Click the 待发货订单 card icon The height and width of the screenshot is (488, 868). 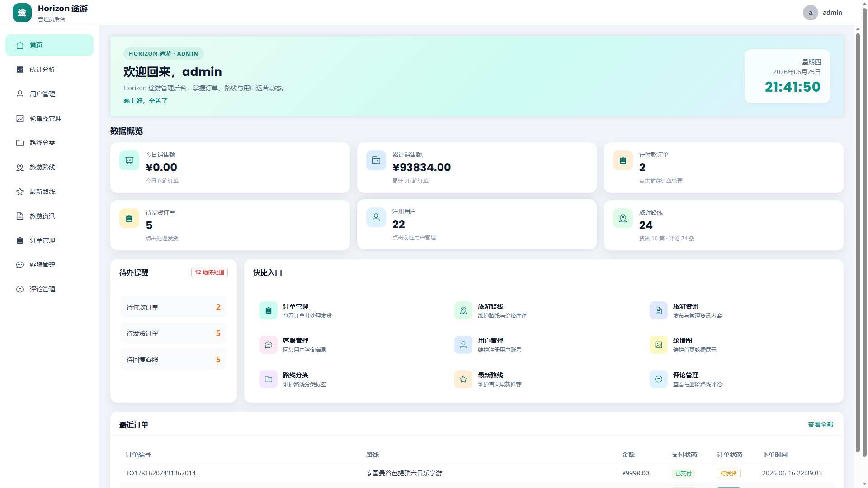click(129, 218)
